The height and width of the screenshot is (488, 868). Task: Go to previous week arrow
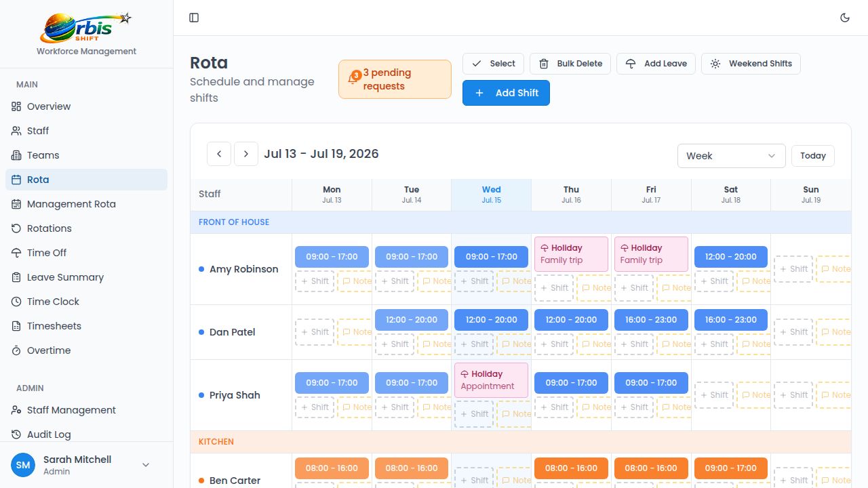pos(219,154)
